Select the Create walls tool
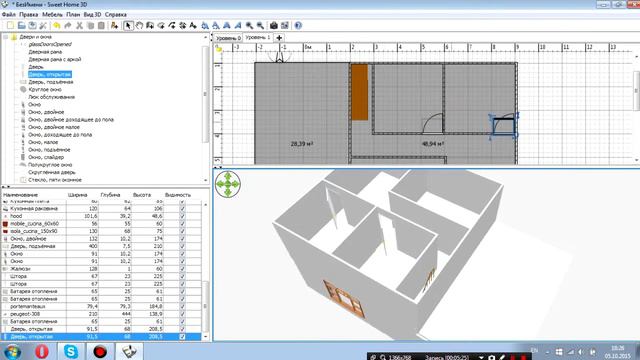This screenshot has width=640, height=360. (x=150, y=25)
